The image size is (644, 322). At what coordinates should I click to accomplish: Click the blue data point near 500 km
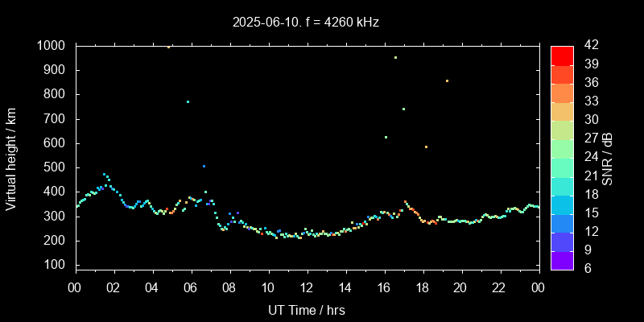point(204,166)
